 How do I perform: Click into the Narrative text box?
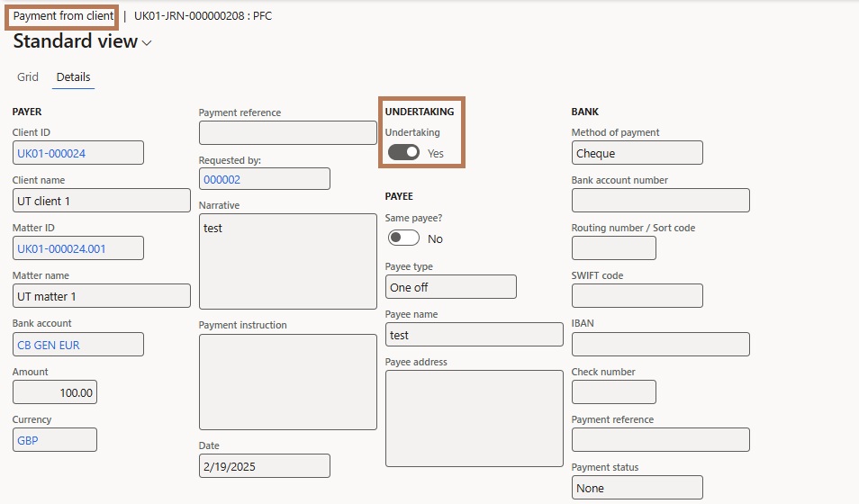(x=287, y=261)
